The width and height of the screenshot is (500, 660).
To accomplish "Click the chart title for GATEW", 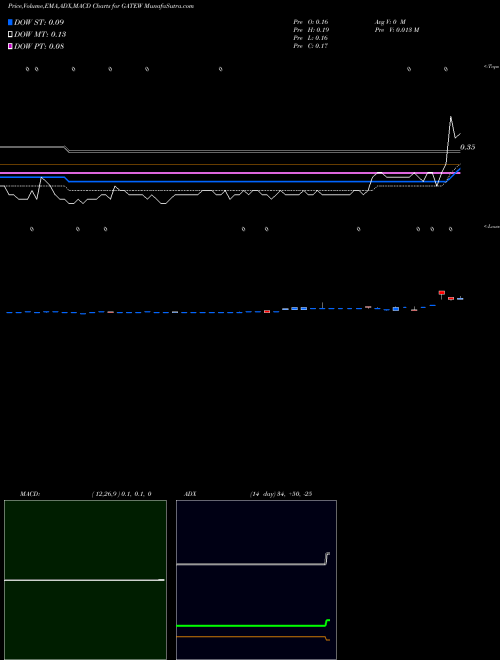I will click(x=101, y=7).
